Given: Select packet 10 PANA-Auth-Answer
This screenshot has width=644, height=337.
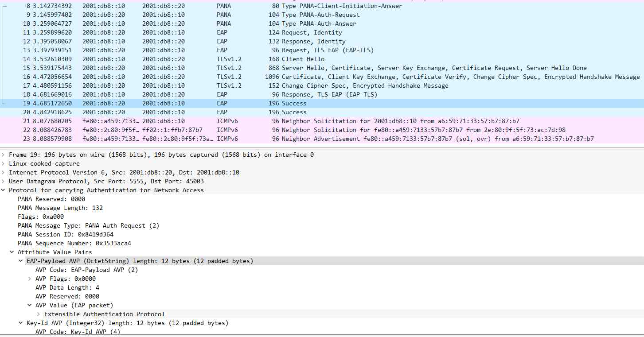Looking at the screenshot, I should pos(322,23).
